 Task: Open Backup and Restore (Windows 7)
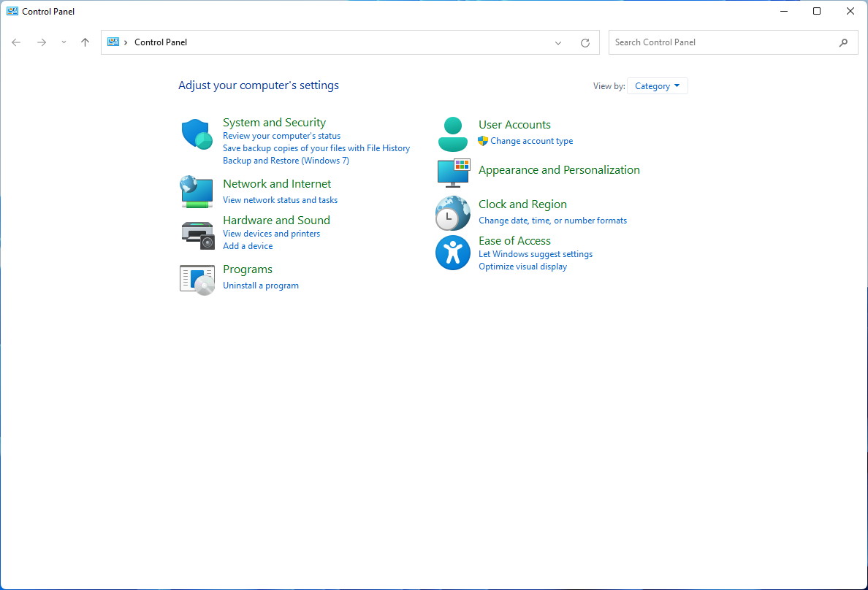coord(286,161)
